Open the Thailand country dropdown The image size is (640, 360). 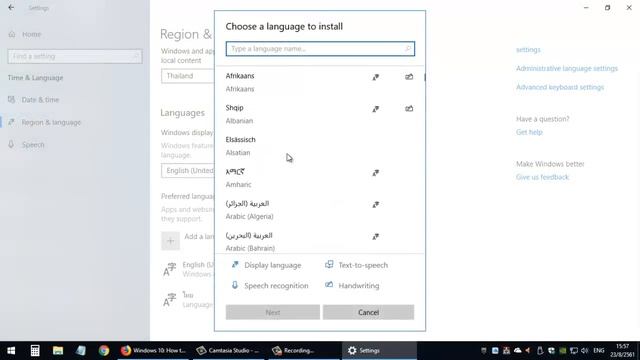188,76
